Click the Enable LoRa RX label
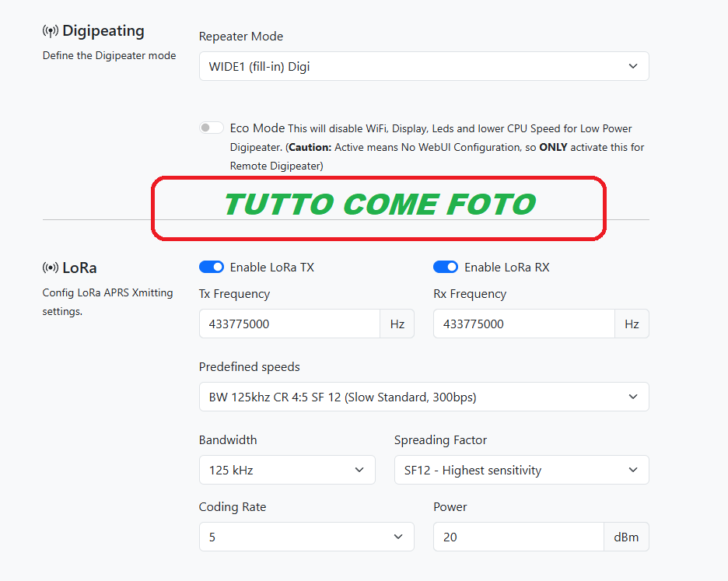 tap(507, 268)
